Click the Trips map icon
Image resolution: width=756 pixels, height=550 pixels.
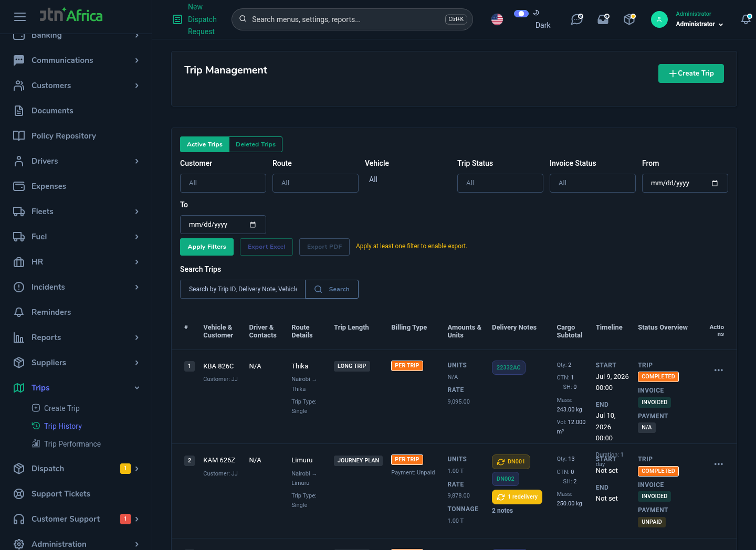[x=19, y=388]
